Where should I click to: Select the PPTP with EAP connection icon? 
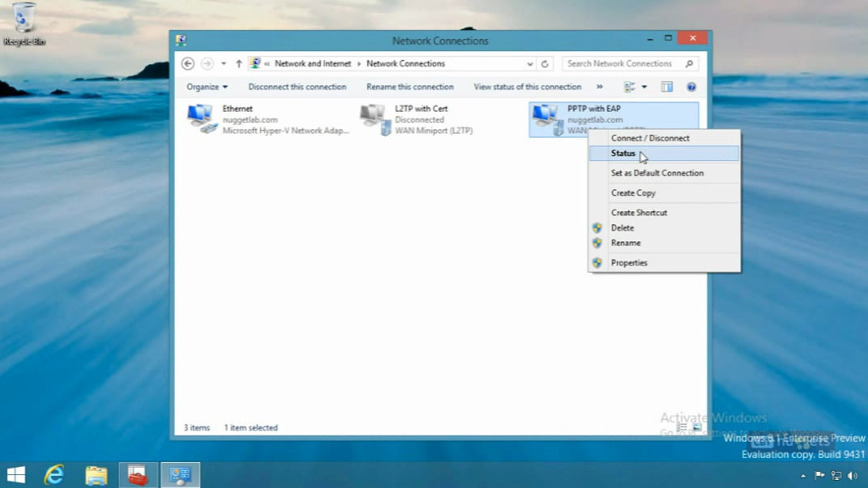point(547,119)
